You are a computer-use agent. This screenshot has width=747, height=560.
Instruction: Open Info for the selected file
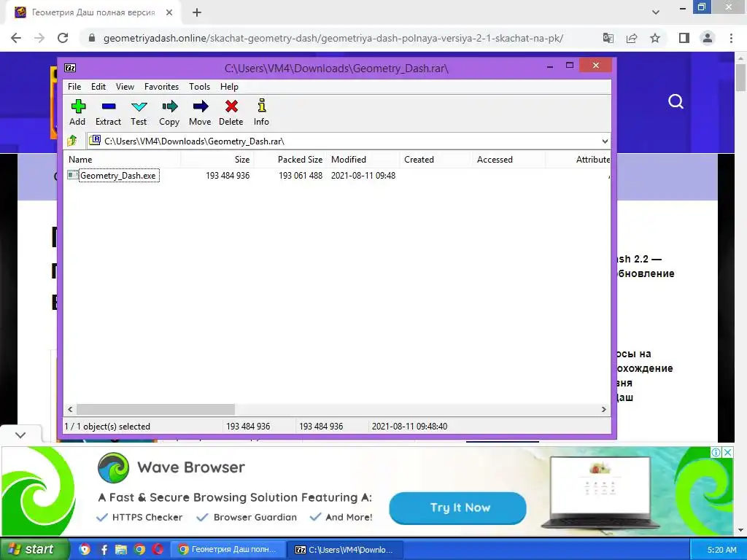261,112
